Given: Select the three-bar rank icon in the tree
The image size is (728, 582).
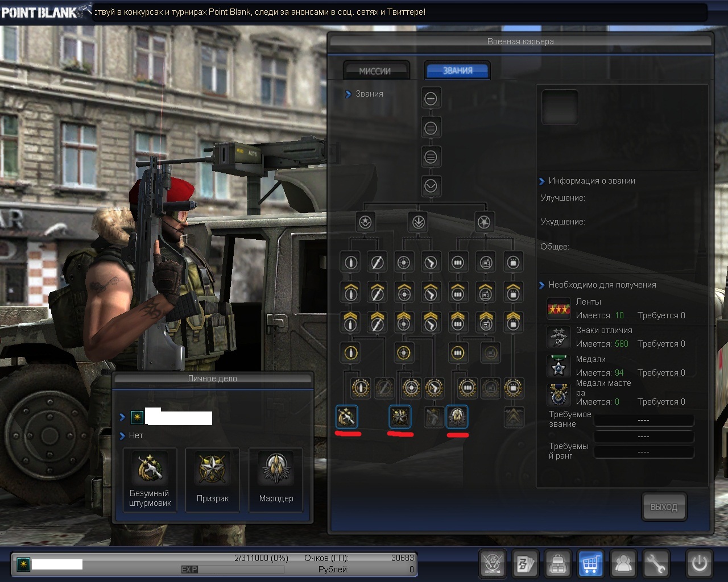Looking at the screenshot, I should pos(431,156).
